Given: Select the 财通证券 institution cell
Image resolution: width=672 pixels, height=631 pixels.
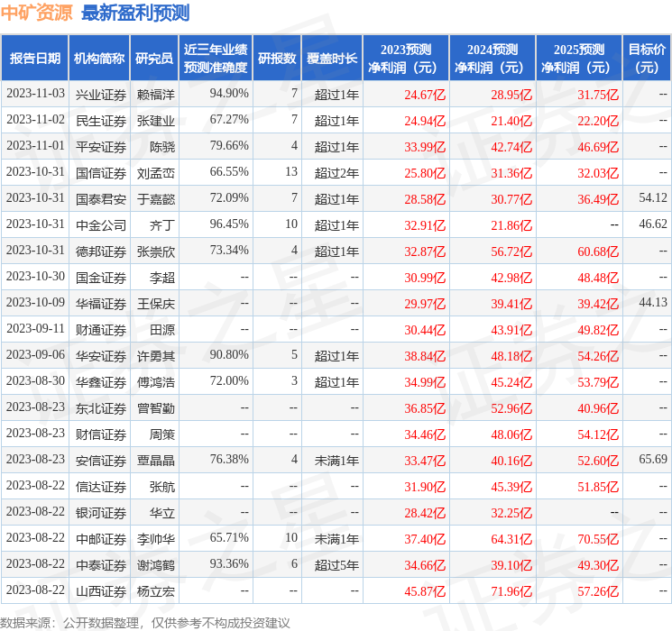Looking at the screenshot, I should [101, 329].
